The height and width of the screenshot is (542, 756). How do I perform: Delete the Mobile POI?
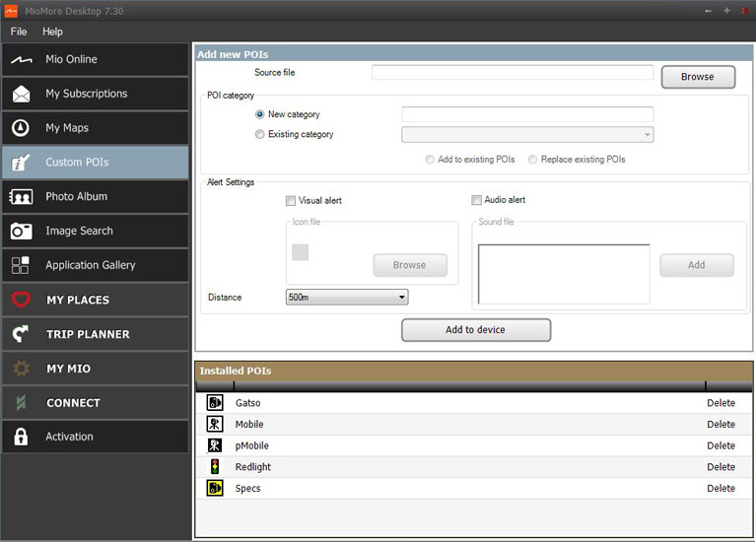(721, 424)
